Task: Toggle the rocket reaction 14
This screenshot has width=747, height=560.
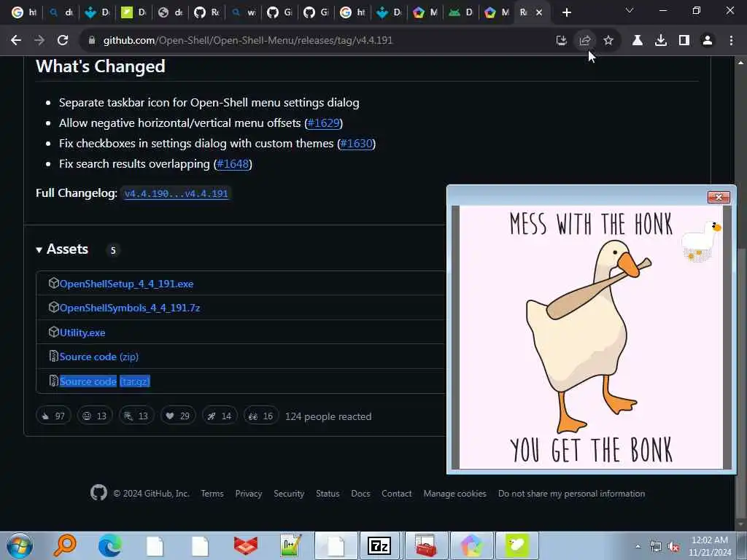Action: coord(220,416)
